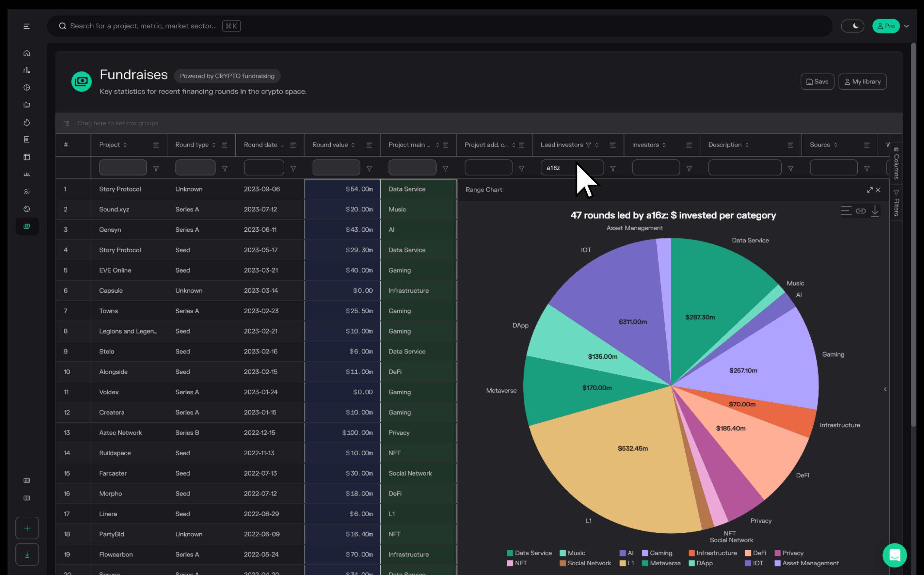Click the chart link icon

[860, 211]
